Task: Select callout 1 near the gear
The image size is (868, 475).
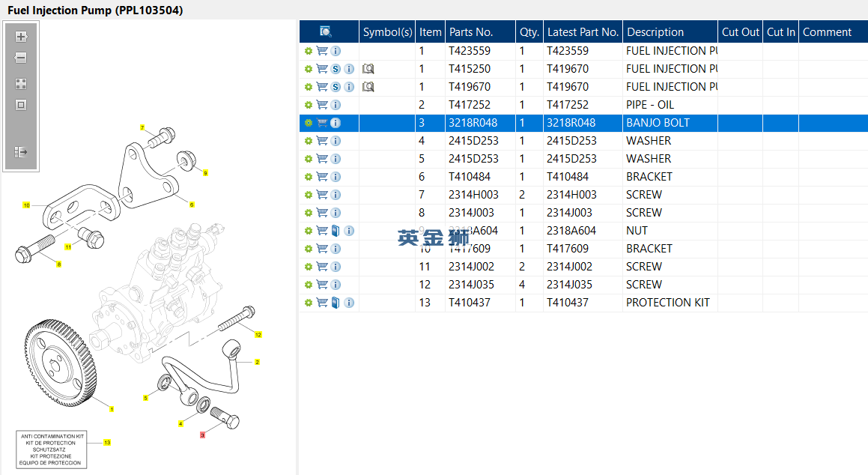Action: tap(112, 409)
